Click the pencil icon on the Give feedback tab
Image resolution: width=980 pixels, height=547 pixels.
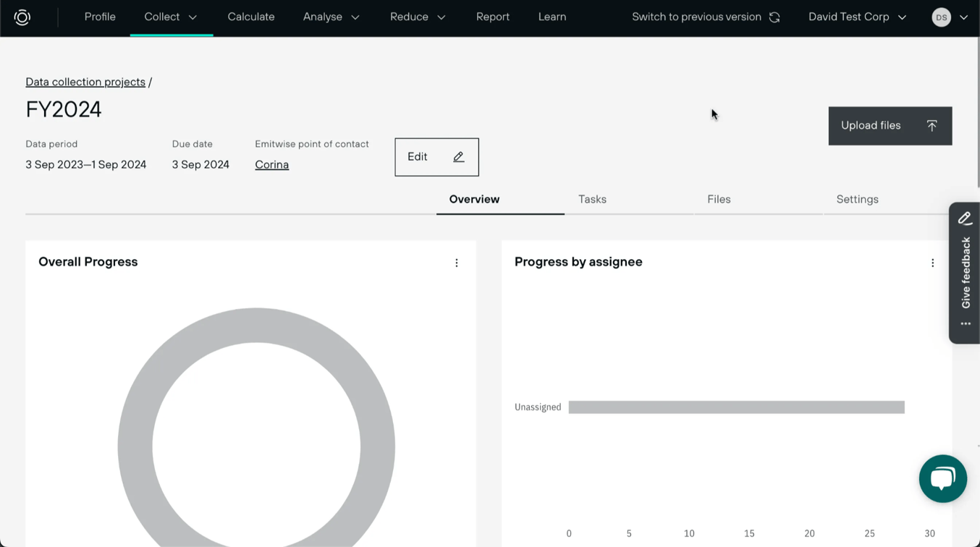965,218
